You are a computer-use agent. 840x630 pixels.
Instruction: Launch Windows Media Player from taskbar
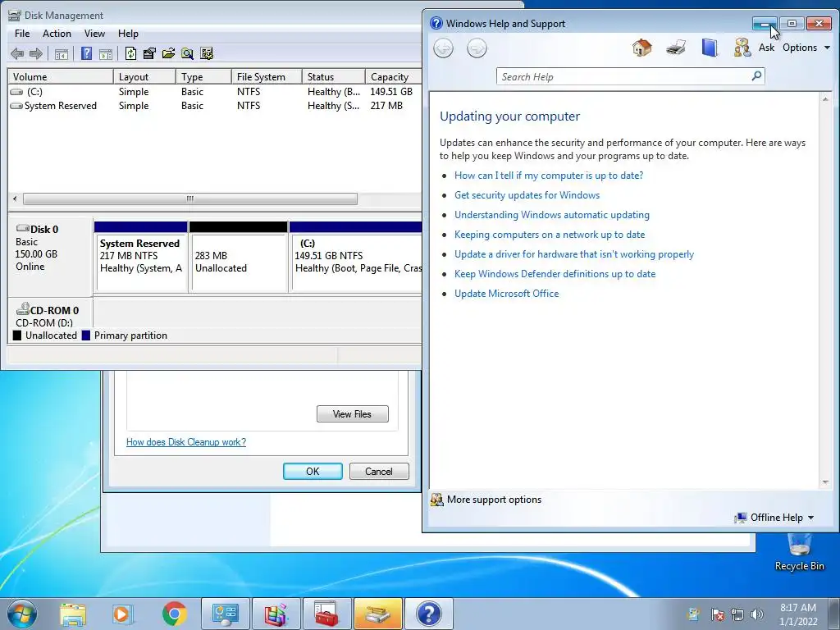(121, 614)
